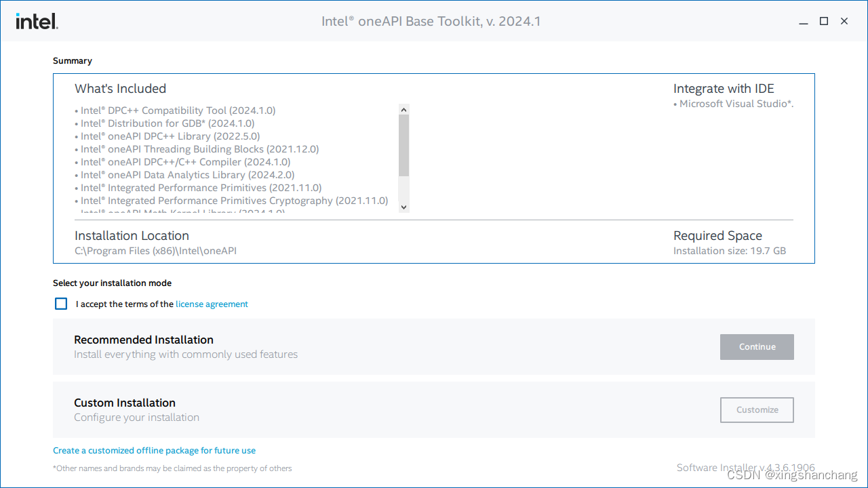The image size is (868, 488).
Task: Click Installation size 19.7 GB text
Action: point(730,251)
